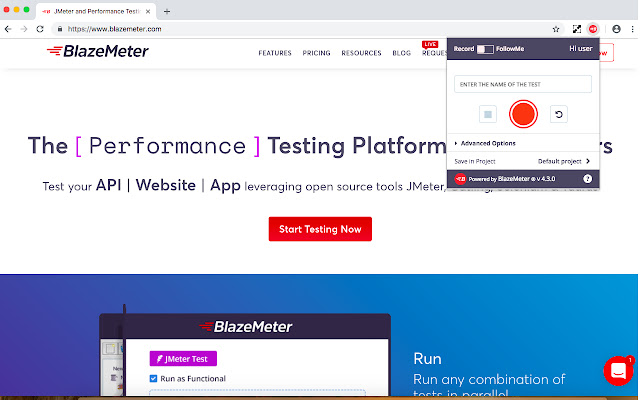Click the test name input field
The width and height of the screenshot is (640, 400).
point(523,84)
